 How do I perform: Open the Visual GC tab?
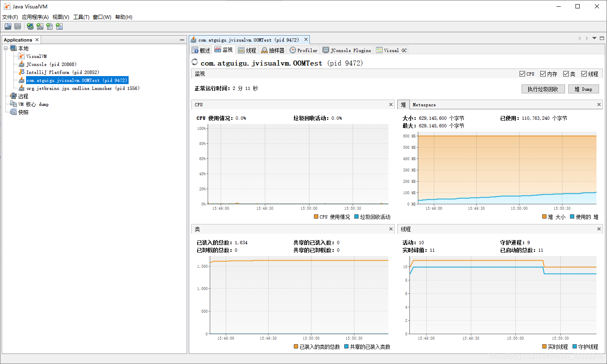click(391, 50)
